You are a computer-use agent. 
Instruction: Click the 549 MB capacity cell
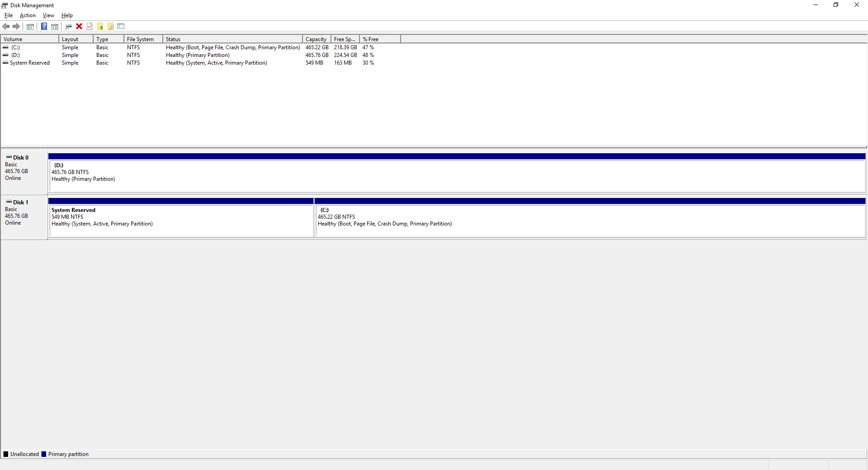pyautogui.click(x=314, y=63)
